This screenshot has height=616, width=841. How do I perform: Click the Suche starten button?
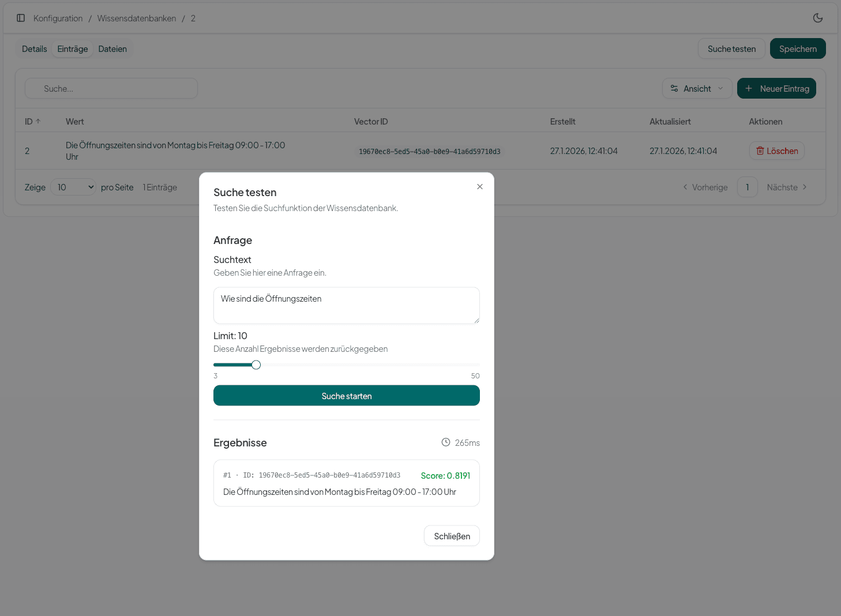[x=347, y=396]
